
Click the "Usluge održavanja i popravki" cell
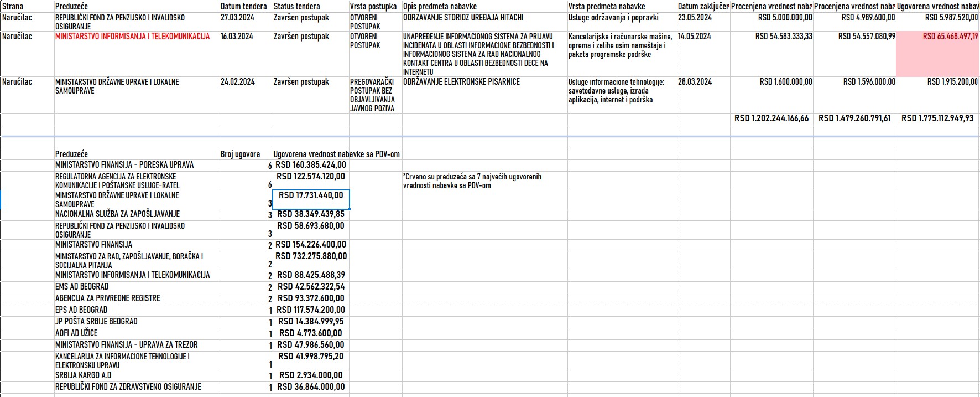pos(613,18)
